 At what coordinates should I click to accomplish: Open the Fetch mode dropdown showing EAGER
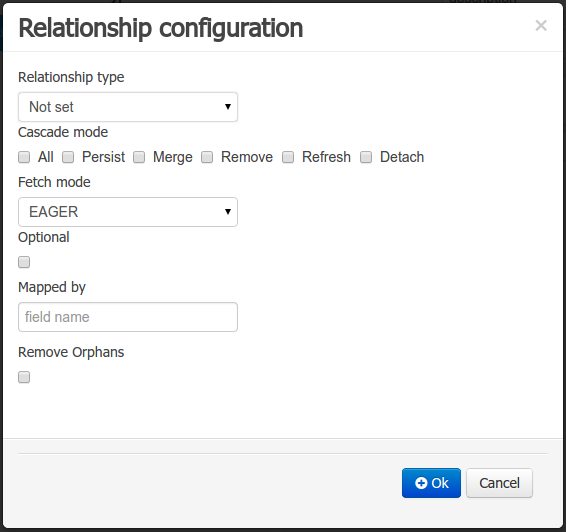pos(128,212)
